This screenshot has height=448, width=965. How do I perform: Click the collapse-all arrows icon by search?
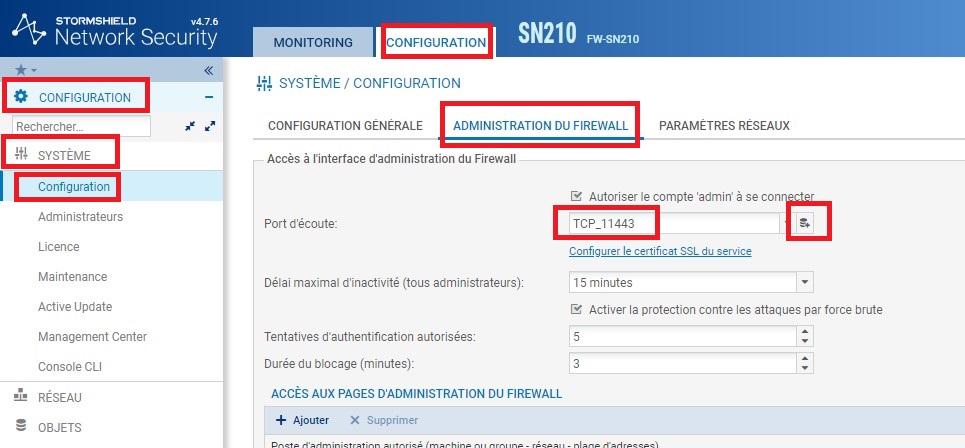(190, 126)
